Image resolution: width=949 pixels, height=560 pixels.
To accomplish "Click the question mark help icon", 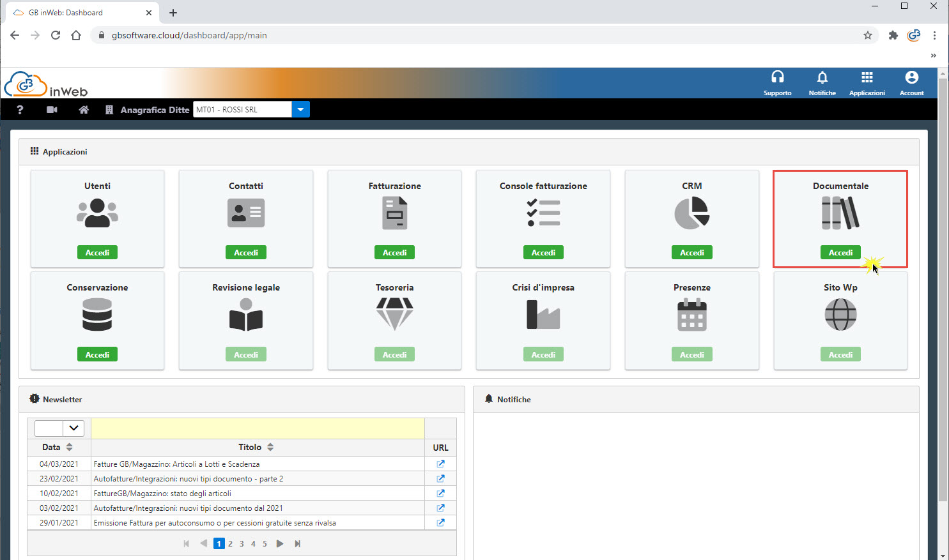I will click(x=20, y=110).
